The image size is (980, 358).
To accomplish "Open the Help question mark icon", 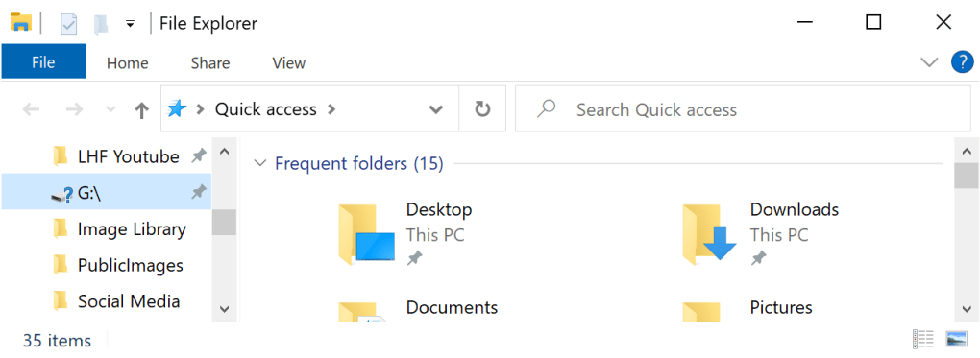I will tap(963, 62).
